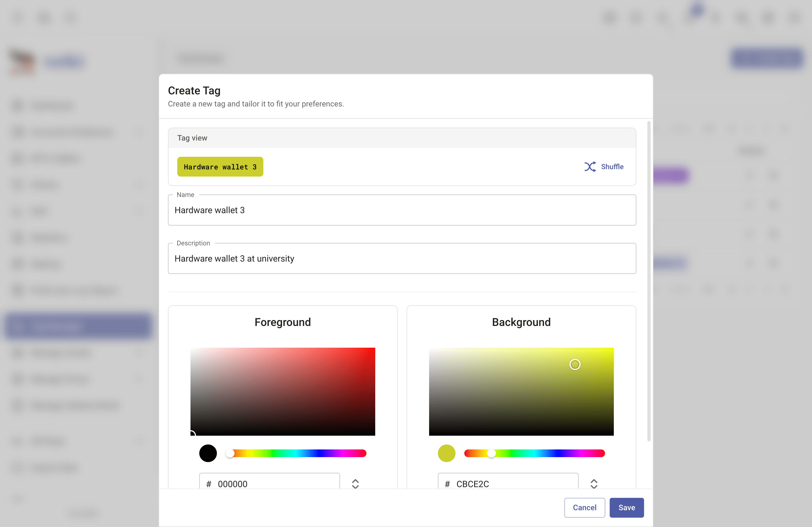Viewport: 812px width, 527px height.
Task: Click the Create Tag dialog title
Action: click(194, 90)
